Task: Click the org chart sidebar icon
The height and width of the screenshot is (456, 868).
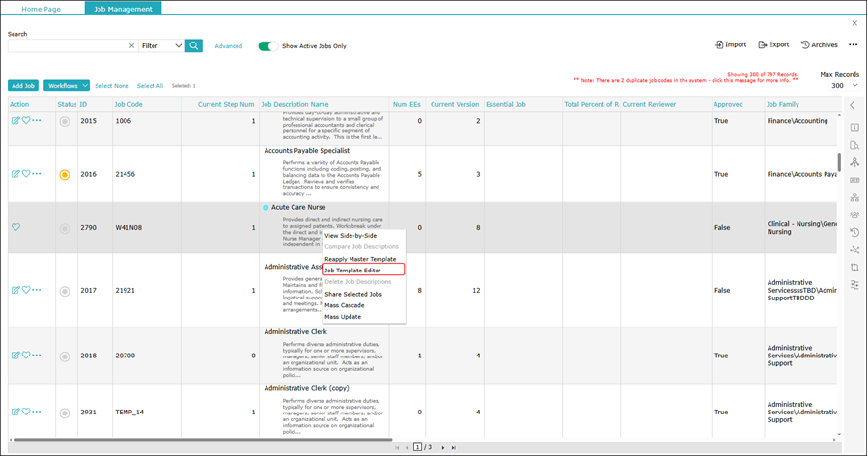Action: (854, 197)
